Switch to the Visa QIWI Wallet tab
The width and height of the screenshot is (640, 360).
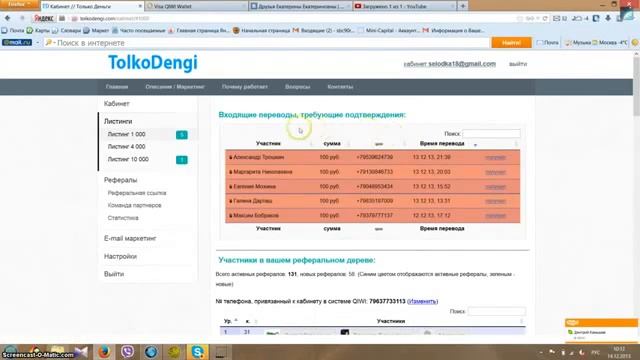(196, 6)
